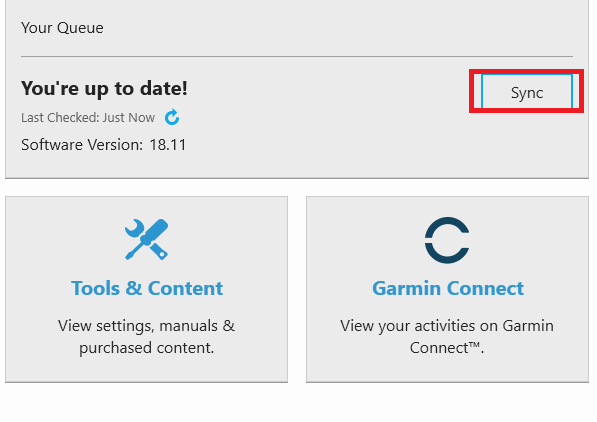Click the 'Last Checked: Just Now' label
The width and height of the screenshot is (597, 422).
[88, 118]
